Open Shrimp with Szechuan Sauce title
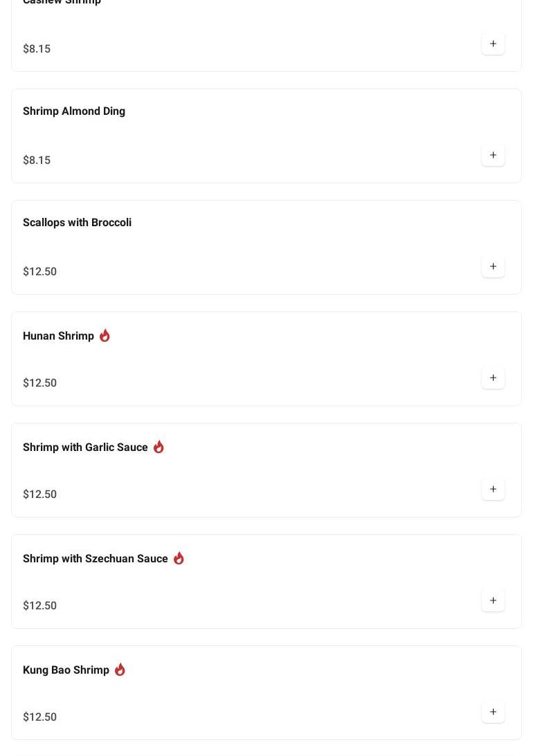 pos(96,559)
